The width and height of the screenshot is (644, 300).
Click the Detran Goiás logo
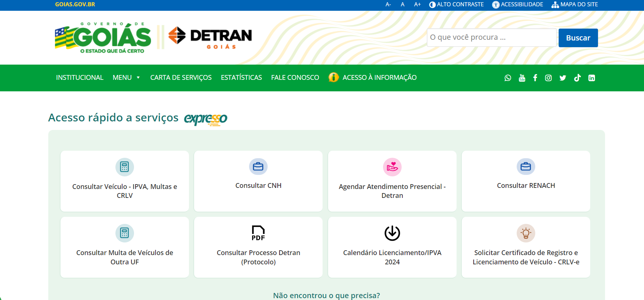210,37
